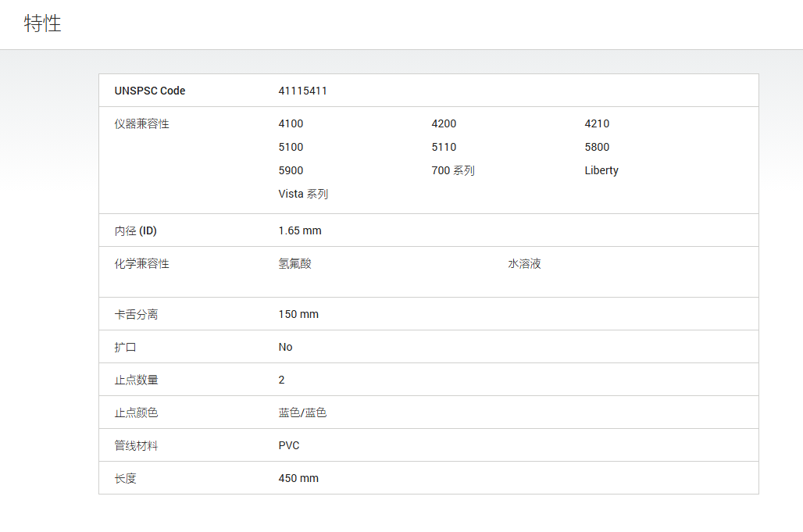Select the 1.65 mm inner diameter value
The height and width of the screenshot is (532, 803).
(x=300, y=230)
